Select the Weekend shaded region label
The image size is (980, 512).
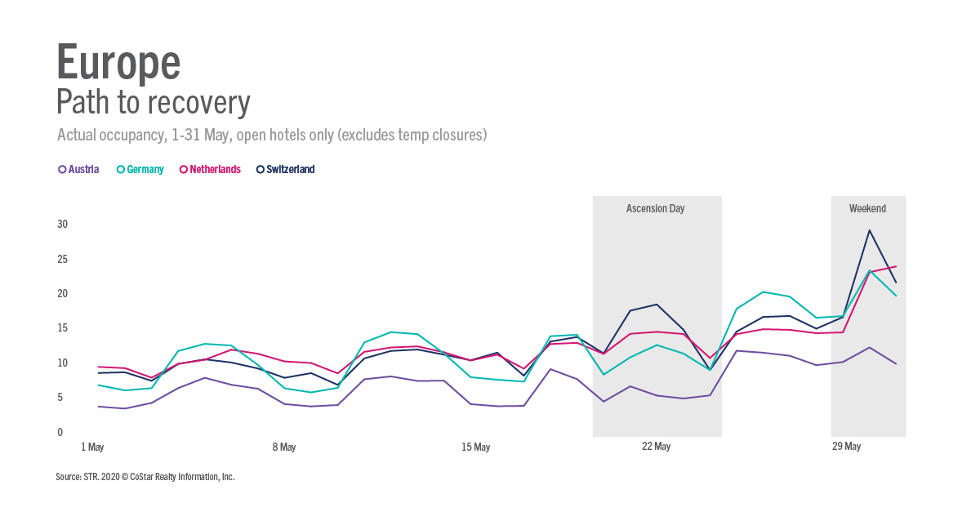pos(867,209)
